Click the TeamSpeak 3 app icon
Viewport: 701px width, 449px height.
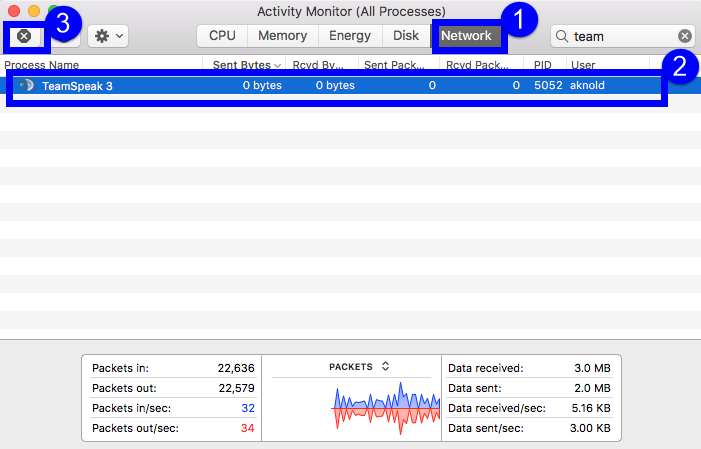pyautogui.click(x=26, y=86)
